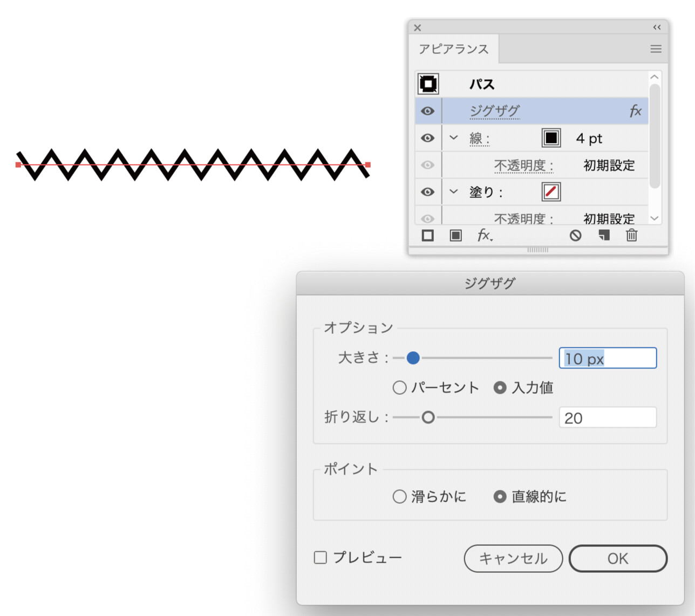
Task: Hide the ジグザグ effect visibility eye
Action: coord(427,111)
